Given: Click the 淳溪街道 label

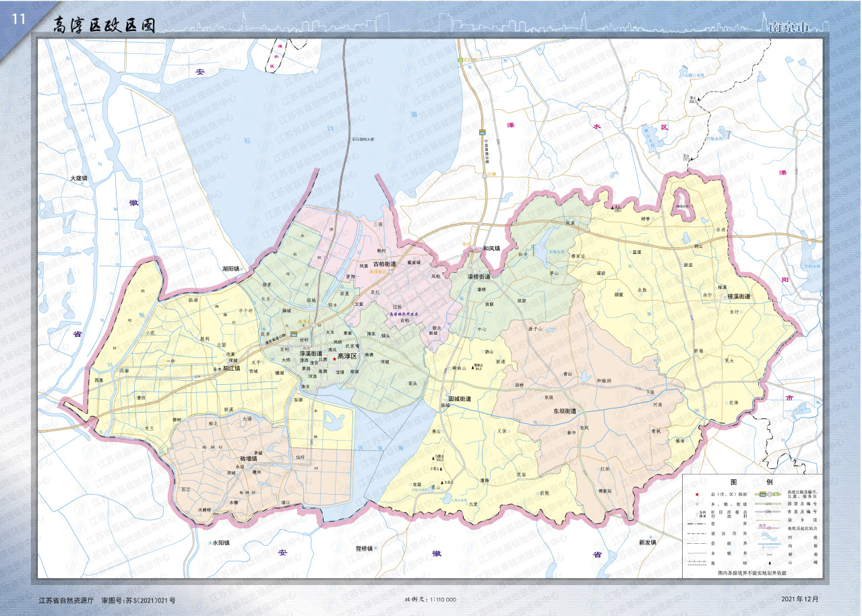Looking at the screenshot, I should [x=311, y=353].
